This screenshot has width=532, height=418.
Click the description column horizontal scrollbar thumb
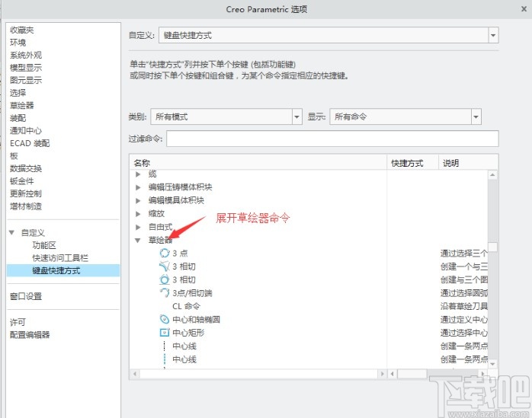(x=412, y=374)
